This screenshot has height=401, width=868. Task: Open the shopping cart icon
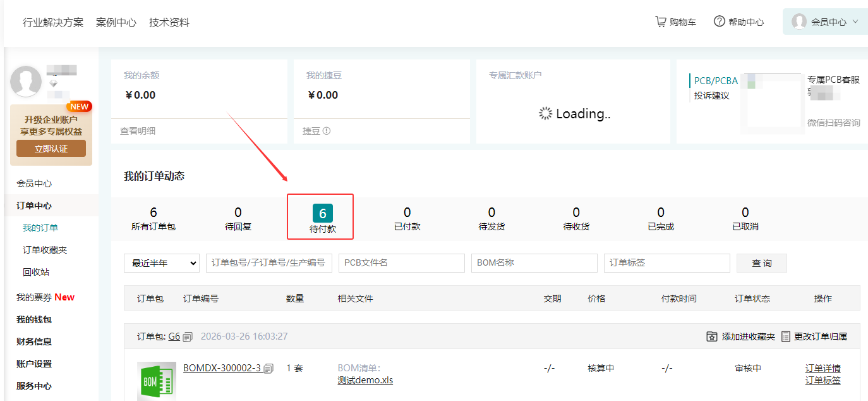click(x=661, y=22)
